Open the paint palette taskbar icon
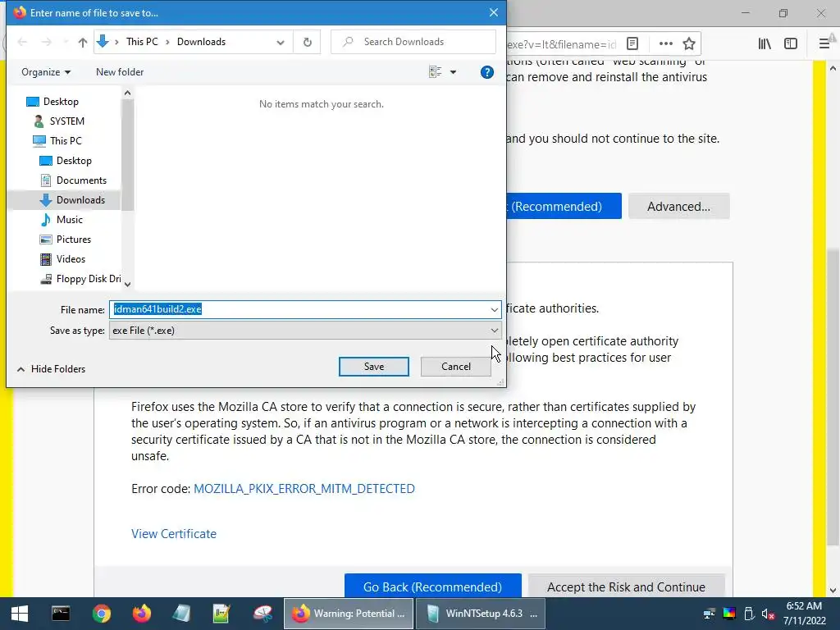The image size is (840, 630). tap(262, 614)
